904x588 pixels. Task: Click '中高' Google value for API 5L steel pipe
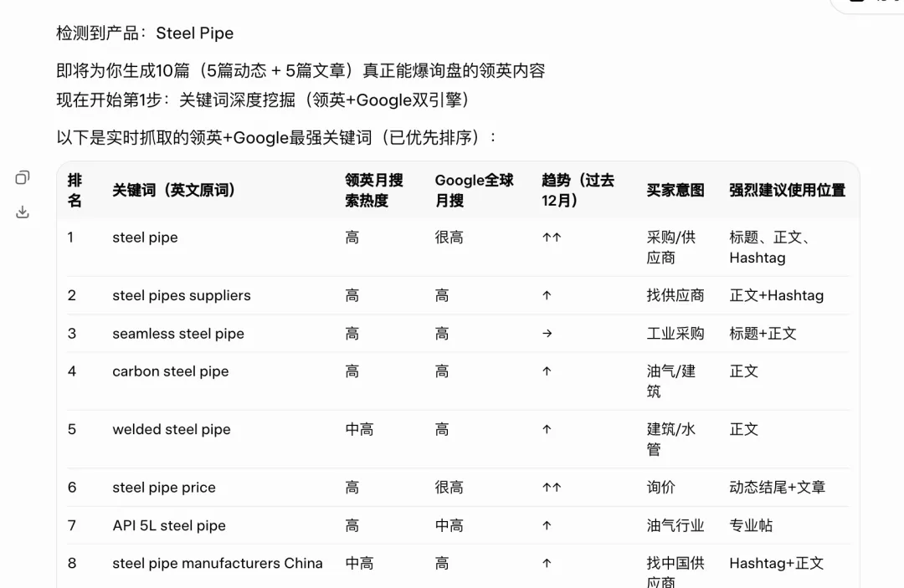tap(449, 525)
